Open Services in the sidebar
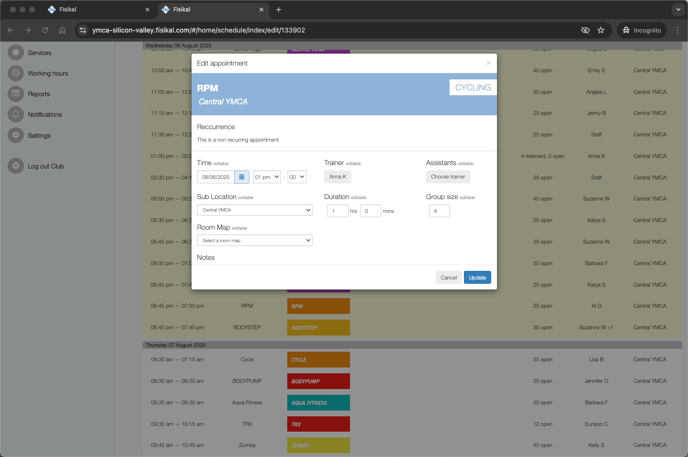This screenshot has height=457, width=688. click(39, 53)
